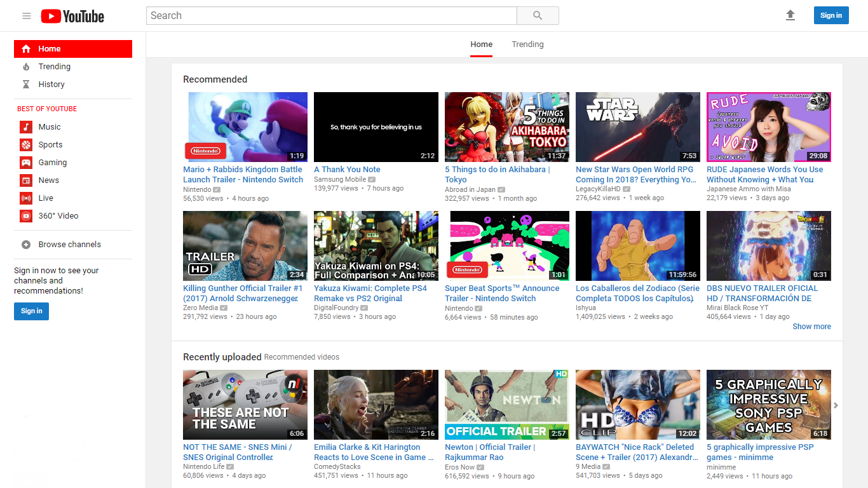The image size is (868, 488).
Task: Switch to the Trending tab
Action: [x=527, y=44]
